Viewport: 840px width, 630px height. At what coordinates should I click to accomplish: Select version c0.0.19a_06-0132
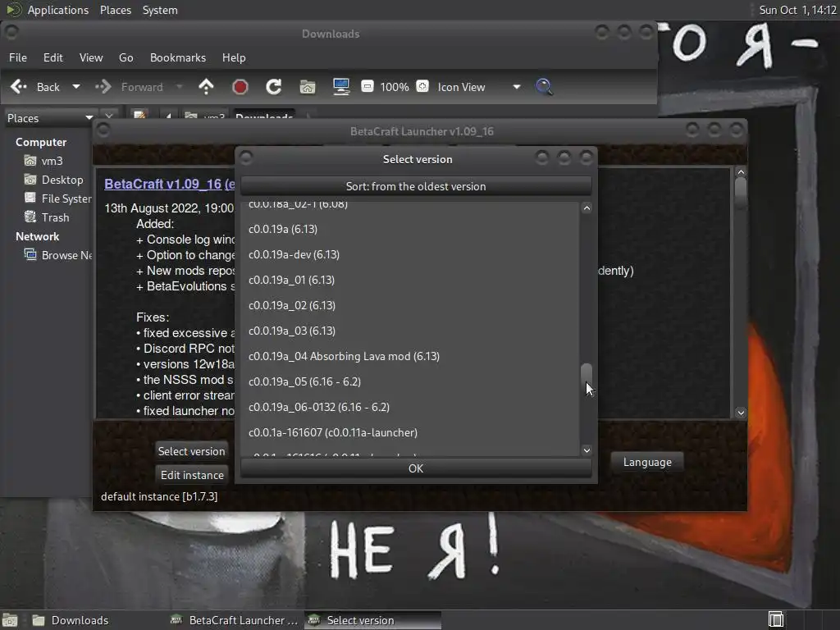coord(410,407)
